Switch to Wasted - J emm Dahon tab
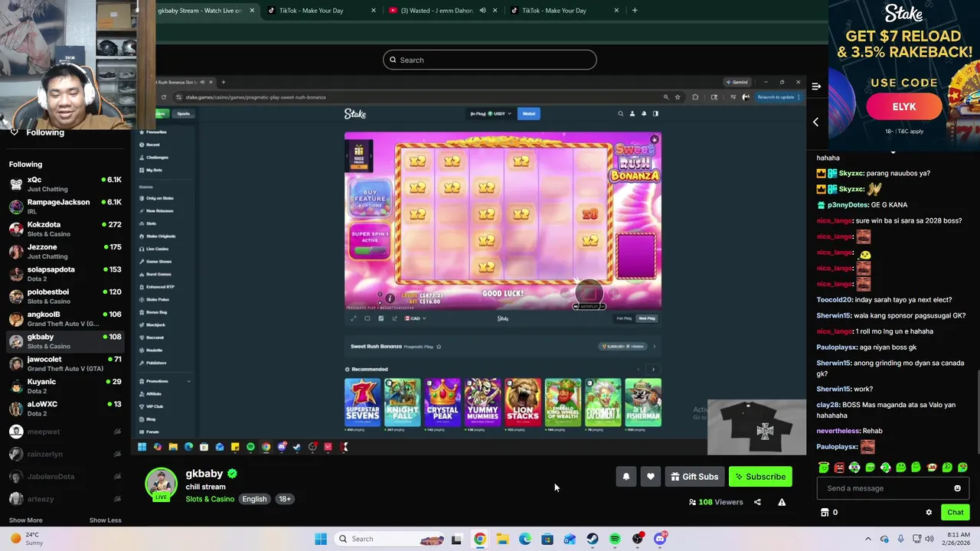 (x=436, y=11)
